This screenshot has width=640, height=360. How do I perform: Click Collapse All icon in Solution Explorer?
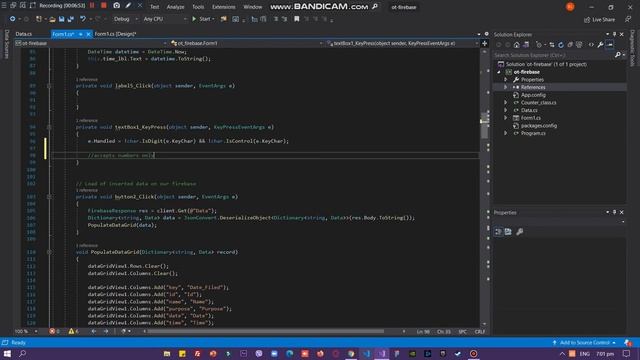point(570,45)
